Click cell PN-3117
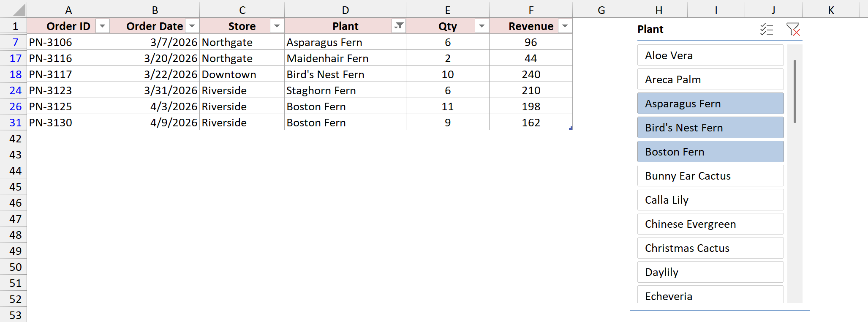 tap(68, 74)
